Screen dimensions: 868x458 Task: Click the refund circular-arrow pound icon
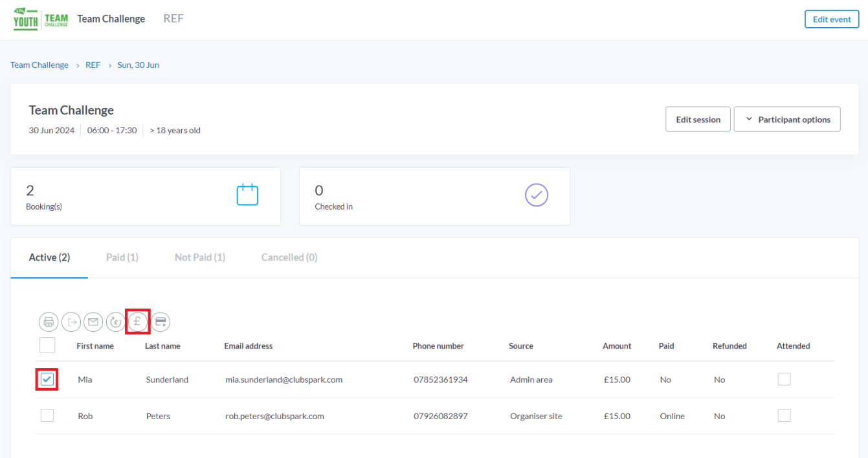[x=115, y=322]
